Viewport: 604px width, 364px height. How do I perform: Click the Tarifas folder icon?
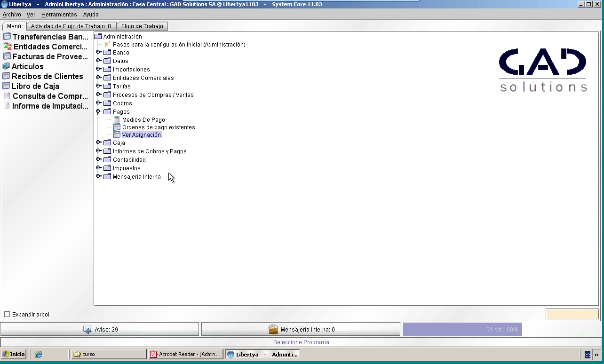pos(107,87)
